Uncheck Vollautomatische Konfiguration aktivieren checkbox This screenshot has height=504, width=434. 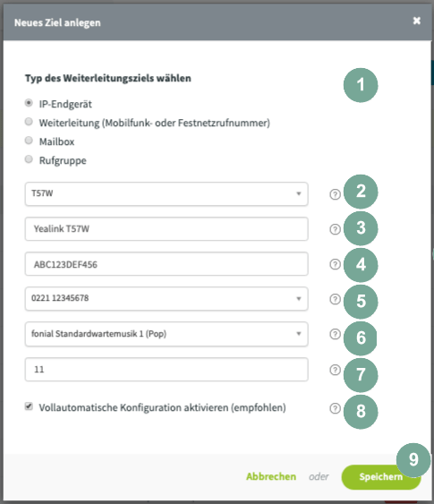tap(29, 406)
